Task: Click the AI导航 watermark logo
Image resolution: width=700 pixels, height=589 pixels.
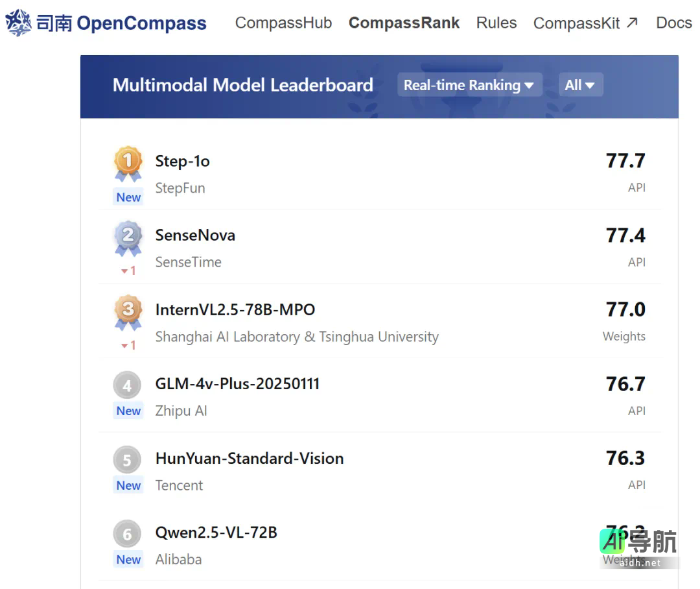Action: point(638,545)
